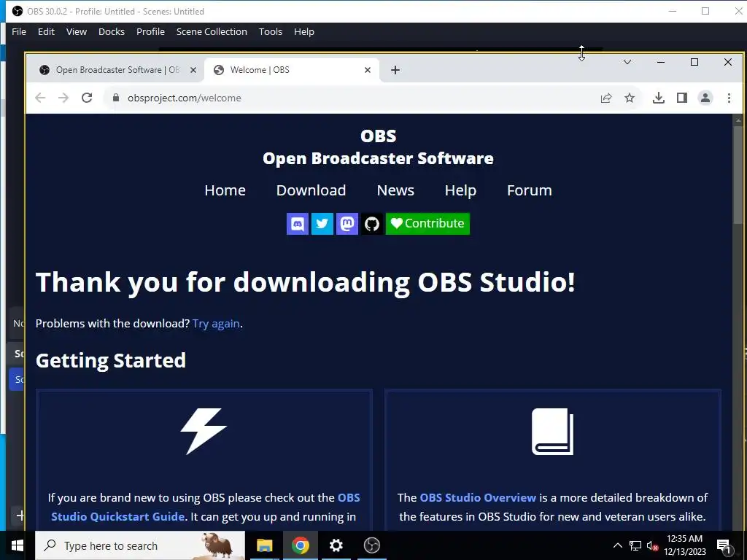Open the Discord icon link

point(298,223)
